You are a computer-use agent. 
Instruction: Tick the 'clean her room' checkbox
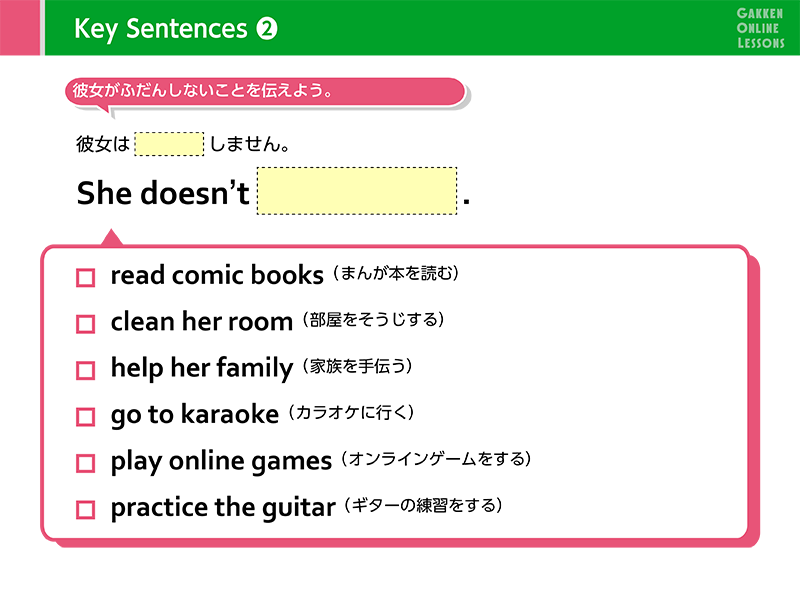[85, 324]
